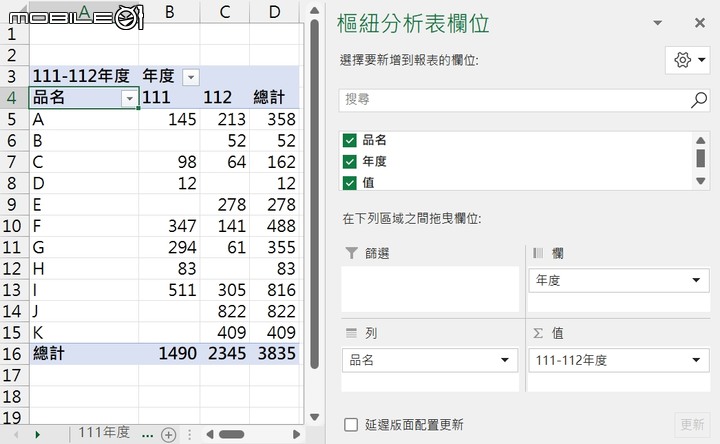Click the 搜尋 field search box
Image resolution: width=720 pixels, height=444 pixels.
pos(524,100)
